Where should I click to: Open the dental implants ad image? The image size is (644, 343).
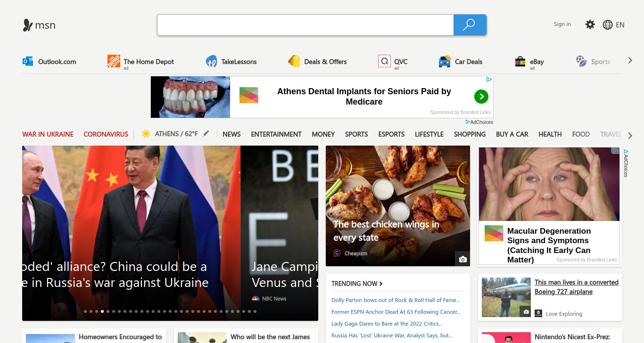190,97
